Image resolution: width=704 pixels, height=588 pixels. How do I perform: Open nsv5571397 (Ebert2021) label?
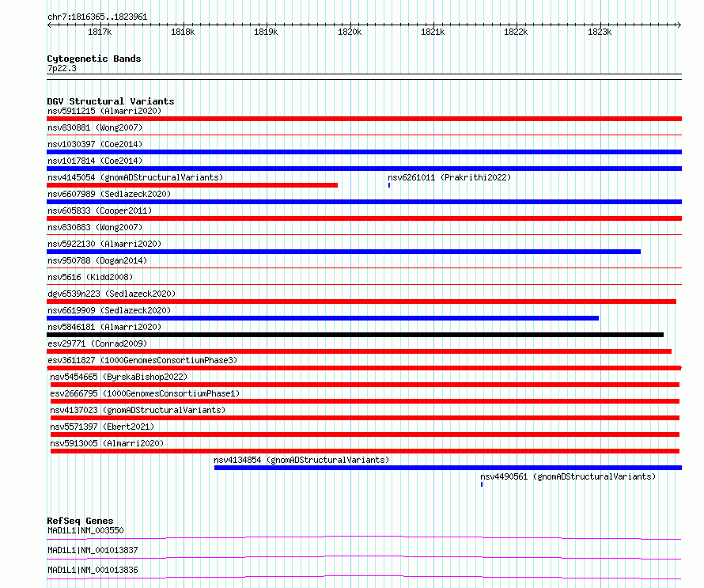click(102, 427)
